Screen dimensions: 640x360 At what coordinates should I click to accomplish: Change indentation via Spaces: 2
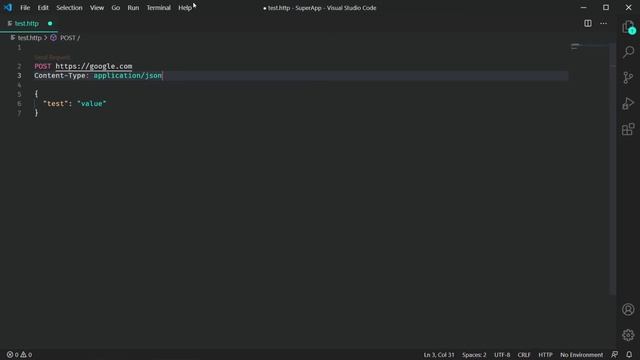(474, 355)
